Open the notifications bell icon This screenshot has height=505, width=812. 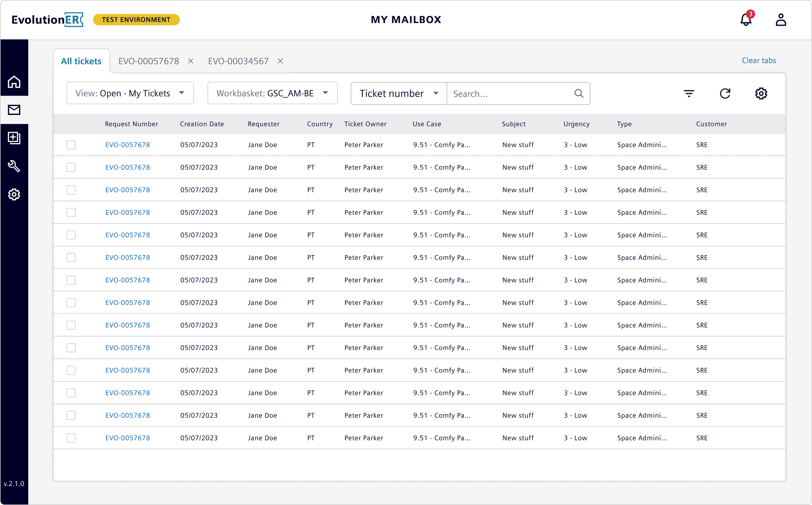(746, 20)
